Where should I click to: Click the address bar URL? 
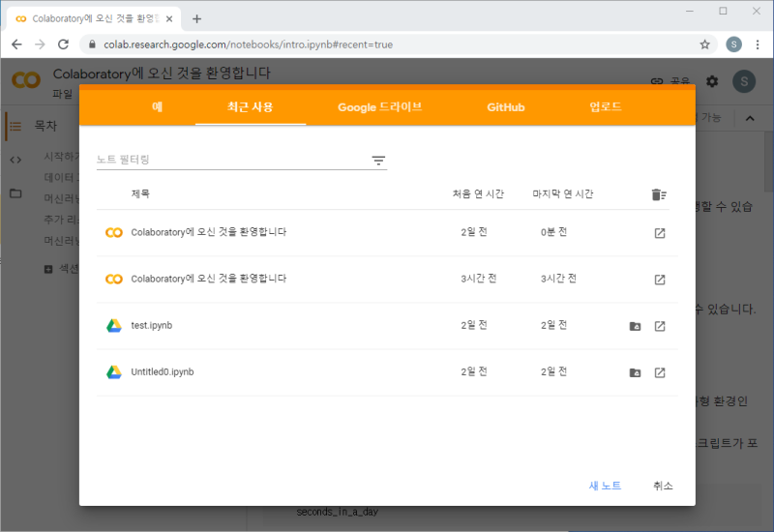249,44
